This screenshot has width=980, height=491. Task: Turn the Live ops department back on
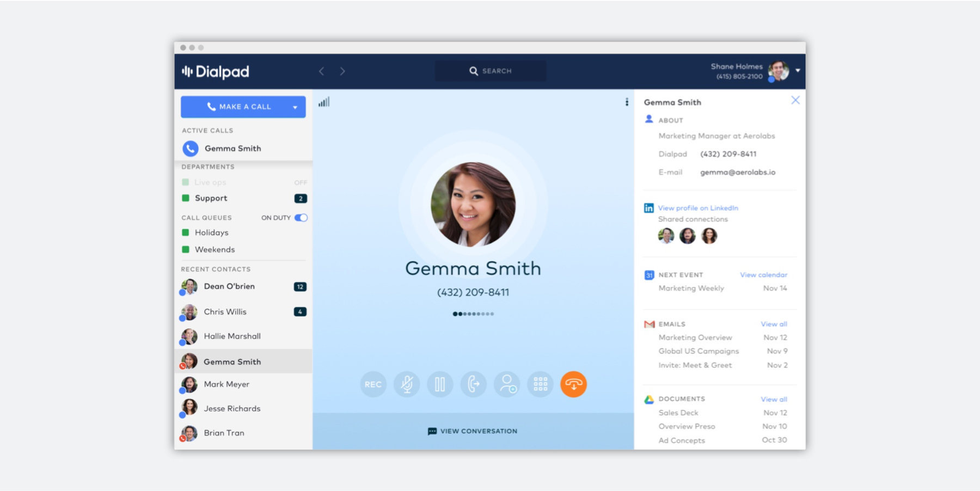point(301,182)
